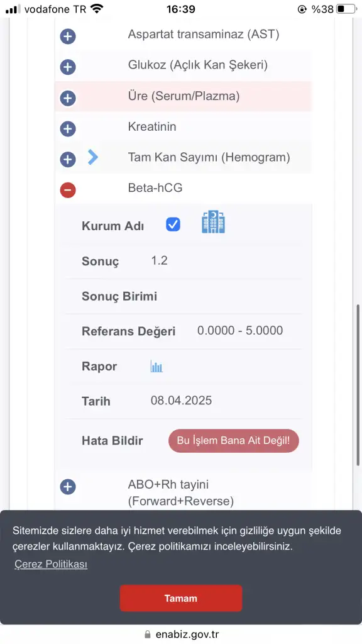The width and height of the screenshot is (362, 644).
Task: Open the Rapor bar chart icon
Action: click(x=156, y=366)
